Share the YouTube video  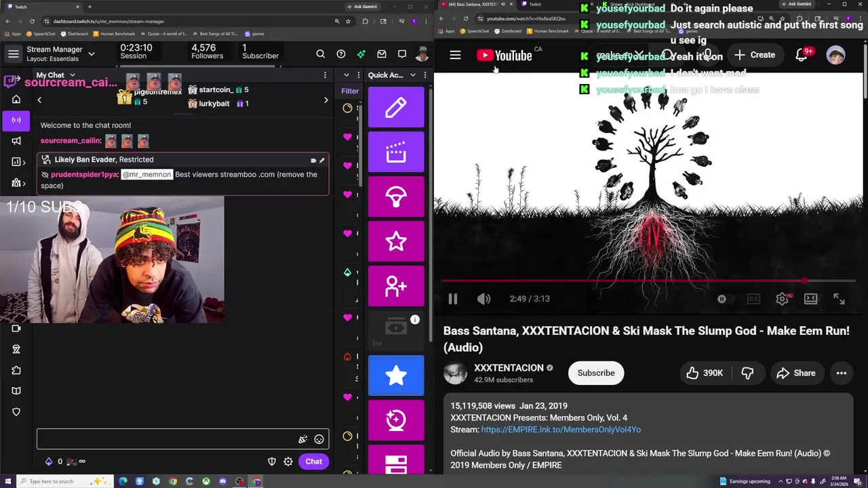point(796,373)
